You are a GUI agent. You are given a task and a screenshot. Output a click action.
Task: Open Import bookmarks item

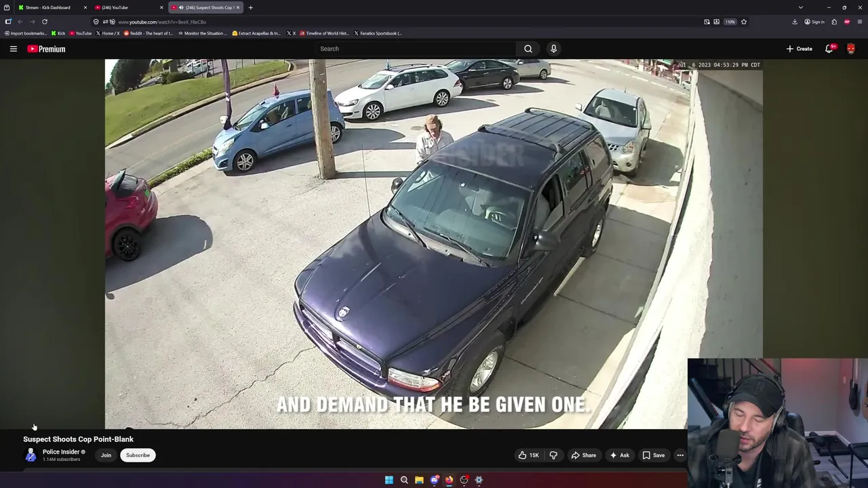pos(26,33)
